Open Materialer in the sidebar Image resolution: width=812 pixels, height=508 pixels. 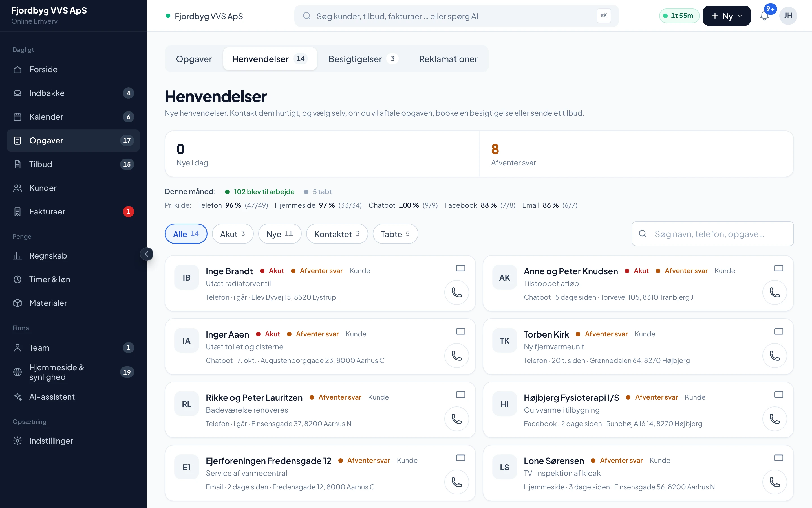(73, 303)
